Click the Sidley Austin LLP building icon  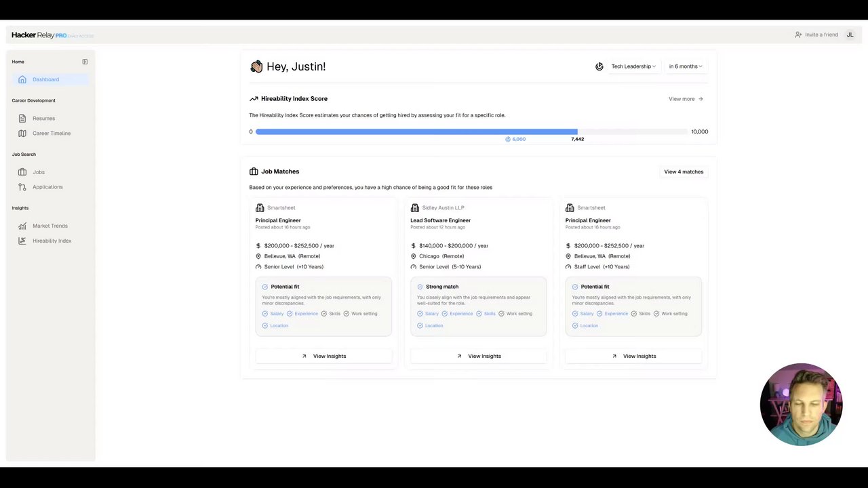(415, 208)
